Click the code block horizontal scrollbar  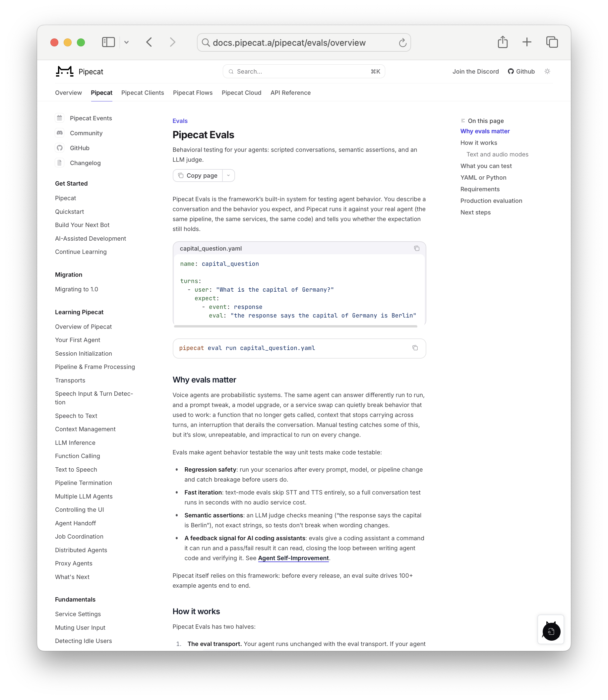[295, 326]
